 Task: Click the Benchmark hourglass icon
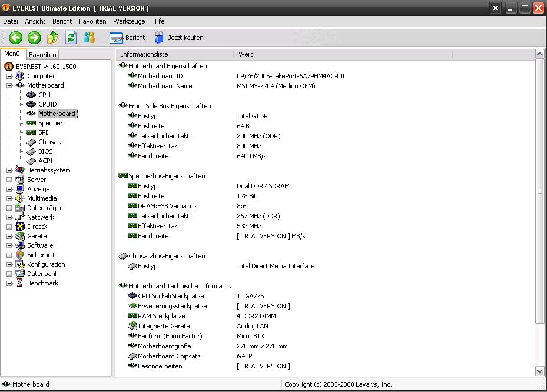pos(20,283)
